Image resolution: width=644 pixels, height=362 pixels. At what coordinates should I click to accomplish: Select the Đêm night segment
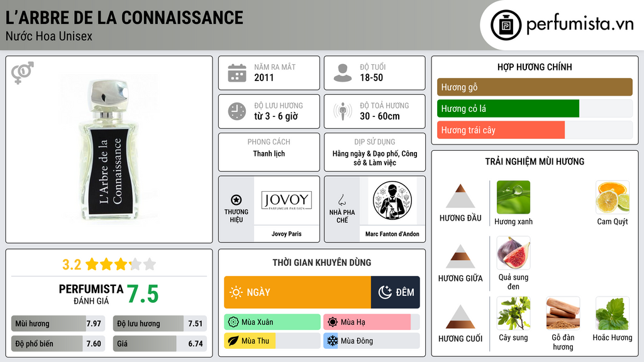coord(396,292)
